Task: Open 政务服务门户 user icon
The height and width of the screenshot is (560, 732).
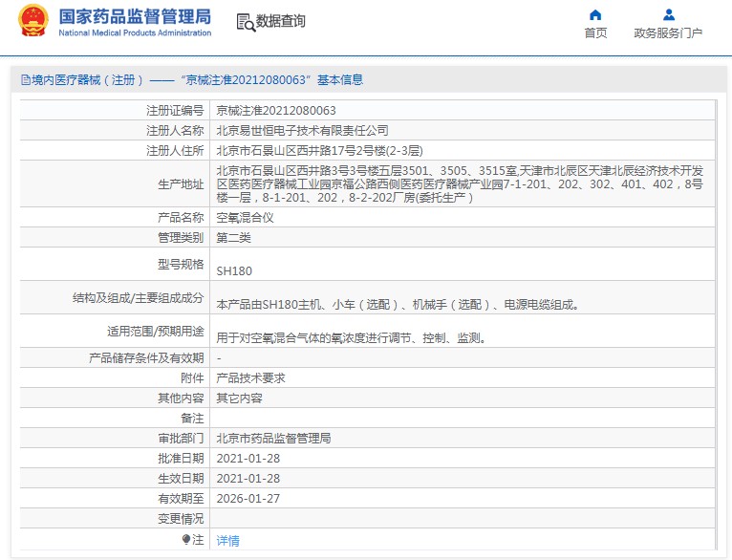Action: coord(669,15)
